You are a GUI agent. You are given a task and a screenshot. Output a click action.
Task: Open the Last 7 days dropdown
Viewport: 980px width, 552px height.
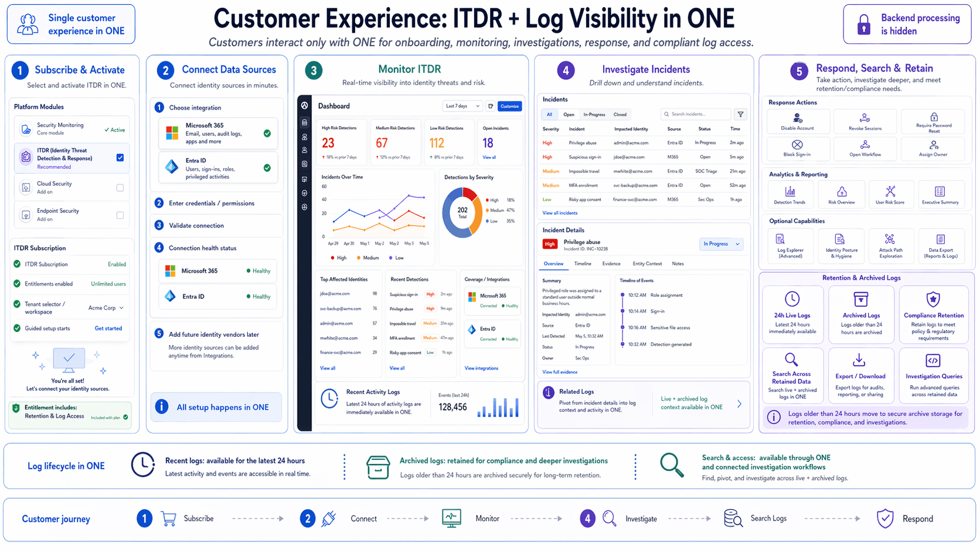point(462,106)
